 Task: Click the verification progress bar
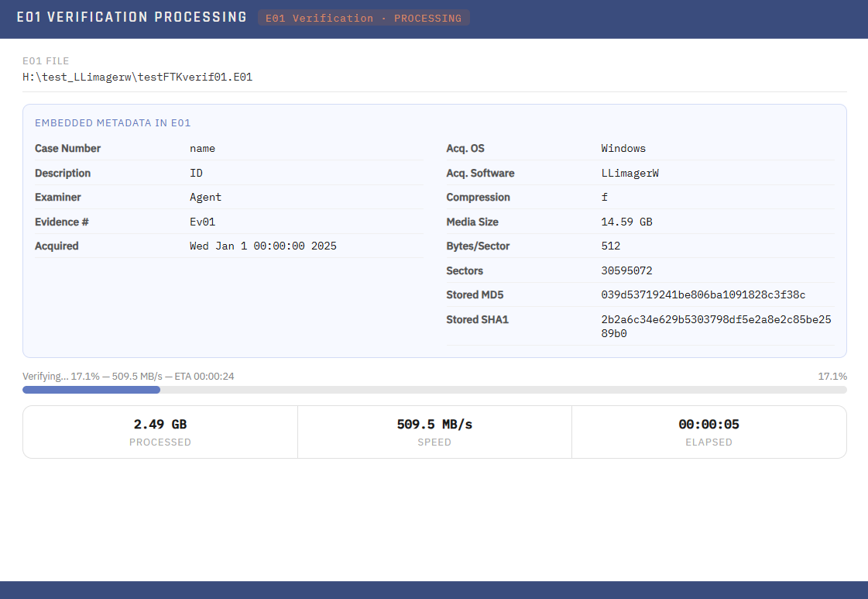434,390
